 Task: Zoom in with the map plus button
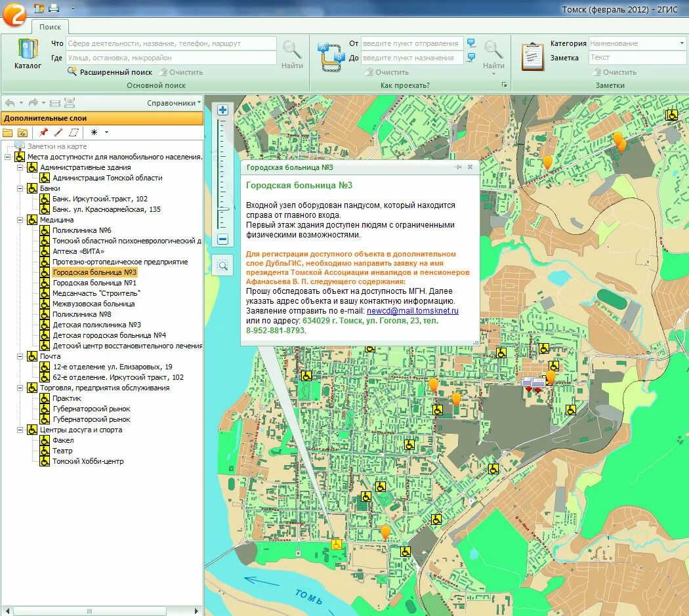[223, 110]
